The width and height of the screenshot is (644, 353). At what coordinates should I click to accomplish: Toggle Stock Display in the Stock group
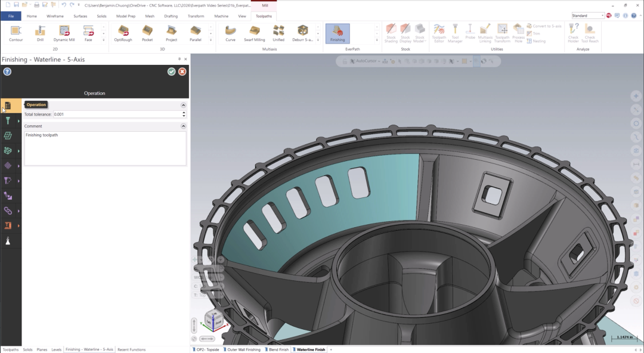[x=405, y=33]
